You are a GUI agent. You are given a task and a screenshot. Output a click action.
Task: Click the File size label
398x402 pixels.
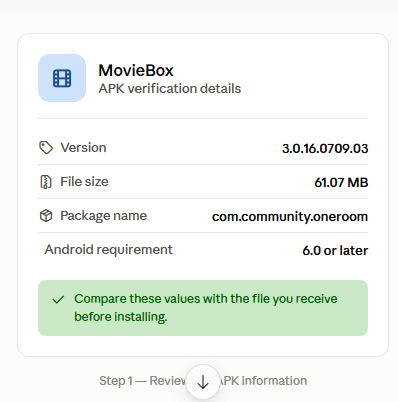[x=84, y=182]
